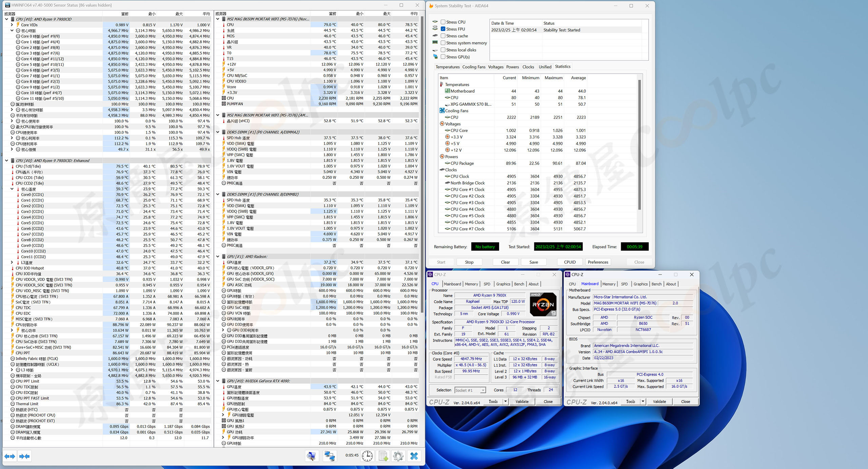
Task: Expand the 核心有效時脈 row
Action: (x=12, y=110)
